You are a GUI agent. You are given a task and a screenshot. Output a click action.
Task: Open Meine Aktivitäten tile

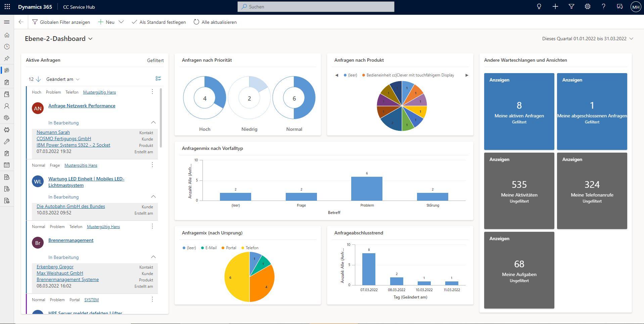tap(519, 191)
